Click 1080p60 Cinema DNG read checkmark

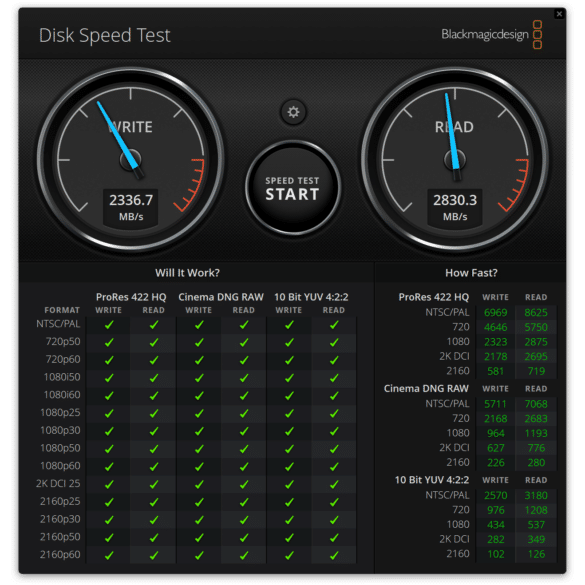point(244,466)
